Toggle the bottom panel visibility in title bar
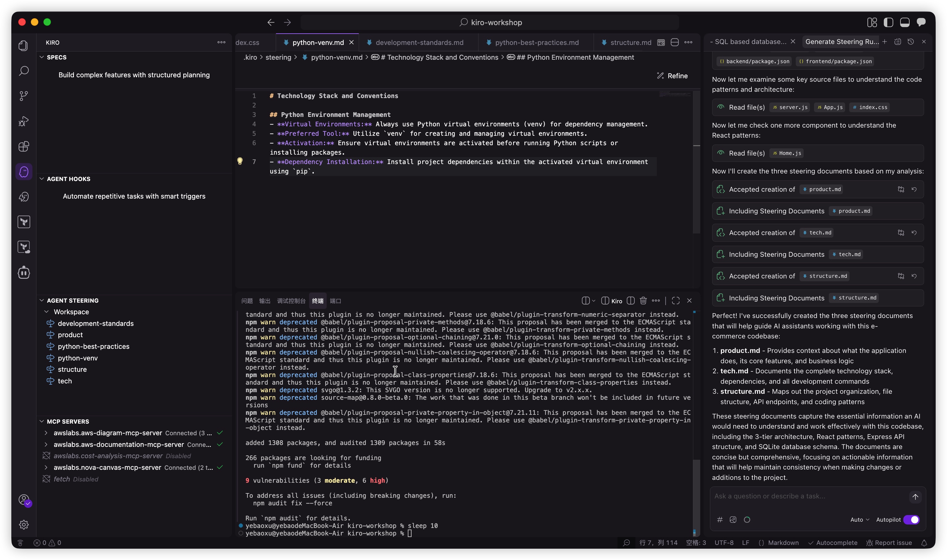Screen dimensions: 947x560 point(904,22)
